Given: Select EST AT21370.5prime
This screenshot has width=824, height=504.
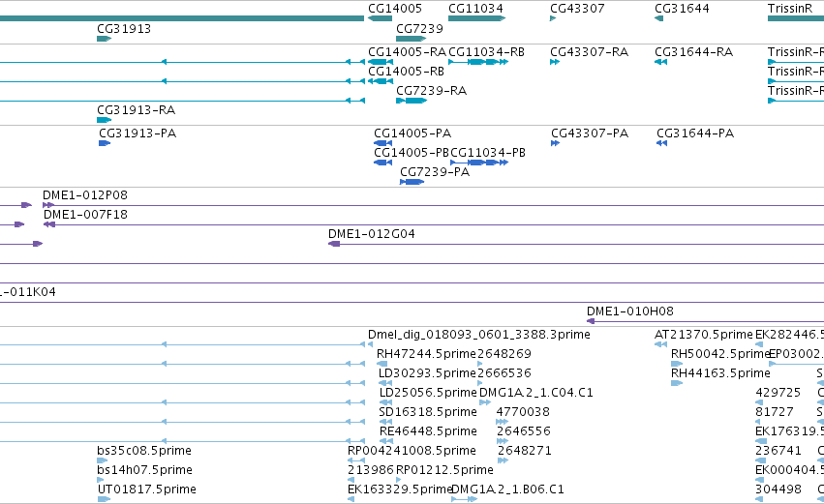Looking at the screenshot, I should pos(660,344).
